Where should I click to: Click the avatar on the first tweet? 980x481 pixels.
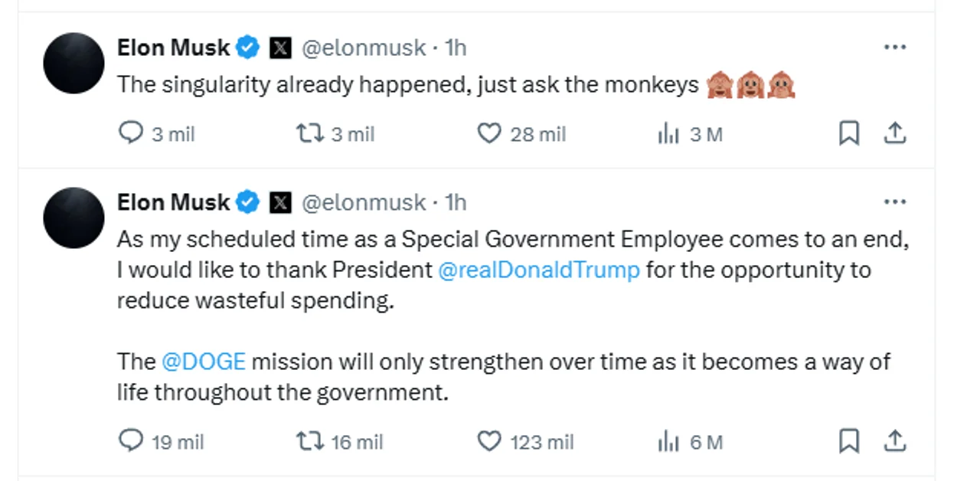coord(73,63)
